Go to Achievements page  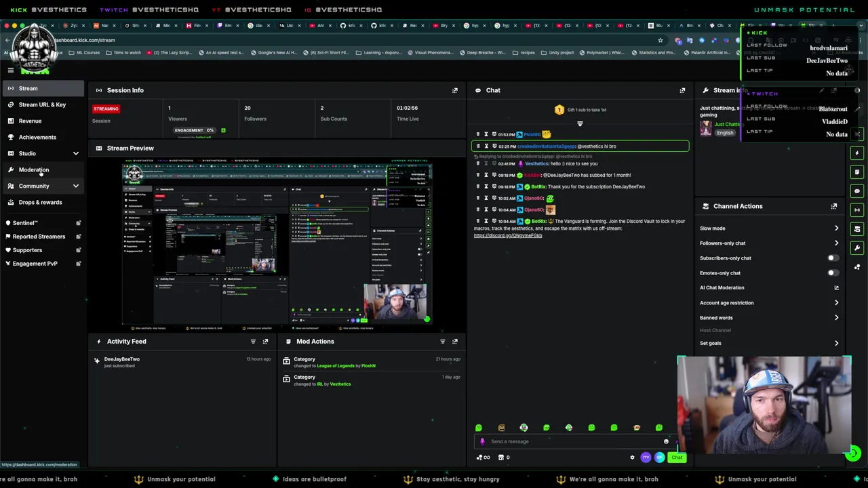(43, 137)
